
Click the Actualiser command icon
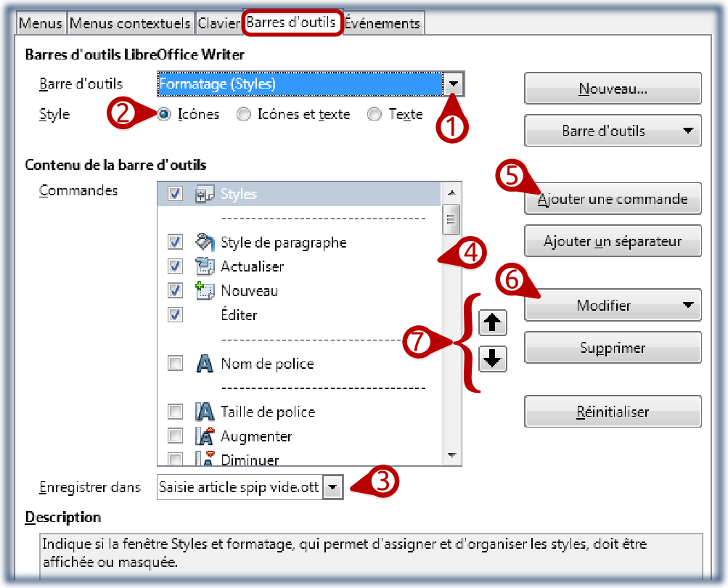tap(205, 266)
